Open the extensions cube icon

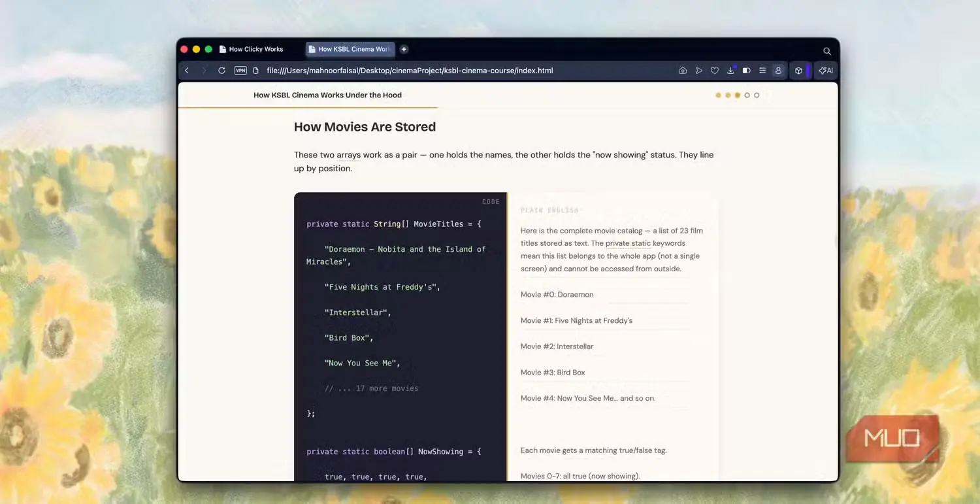(x=798, y=71)
